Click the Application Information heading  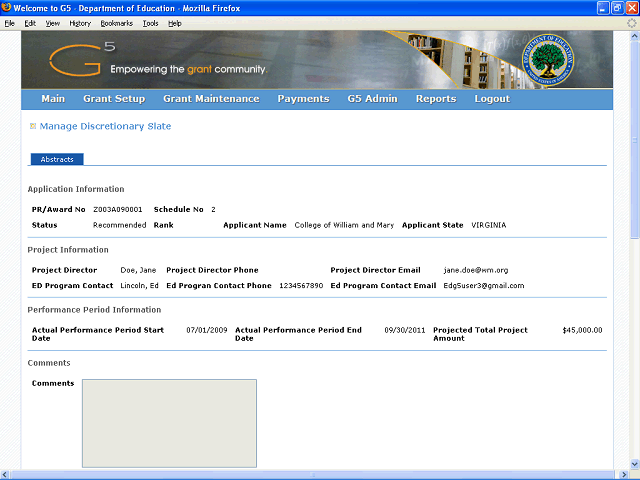(76, 189)
